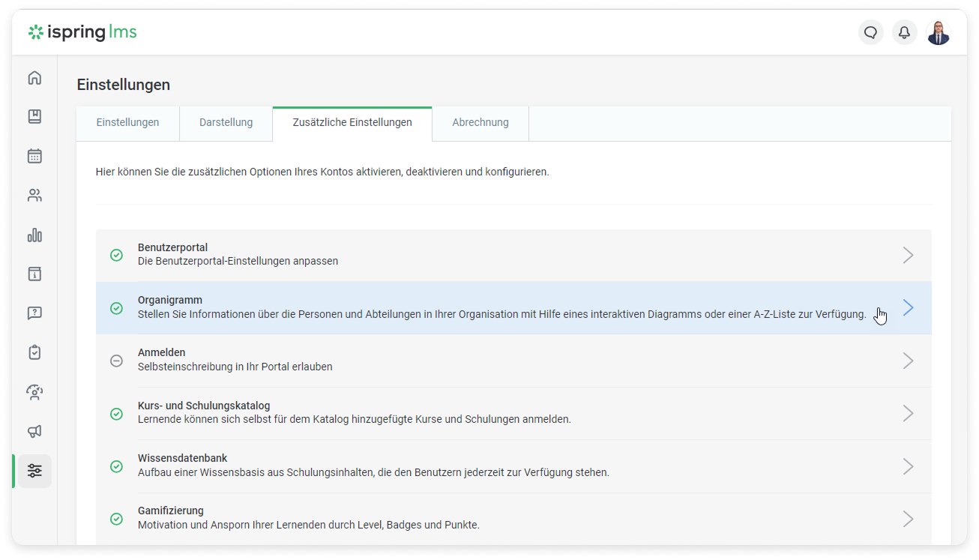Click the notification bell icon
This screenshot has height=560, width=979.
[x=904, y=33]
